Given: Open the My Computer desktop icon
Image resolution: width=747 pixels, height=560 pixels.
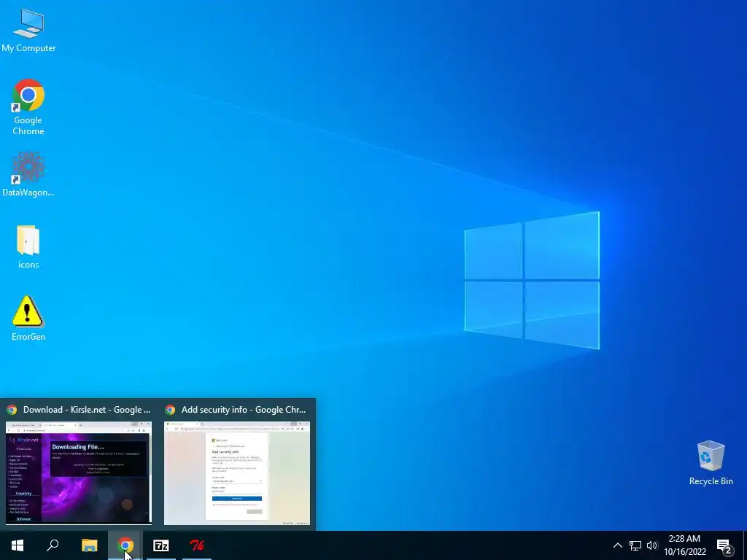Looking at the screenshot, I should (28, 31).
